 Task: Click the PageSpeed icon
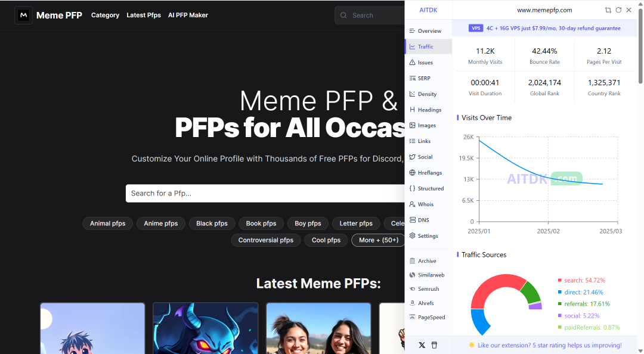(x=413, y=317)
